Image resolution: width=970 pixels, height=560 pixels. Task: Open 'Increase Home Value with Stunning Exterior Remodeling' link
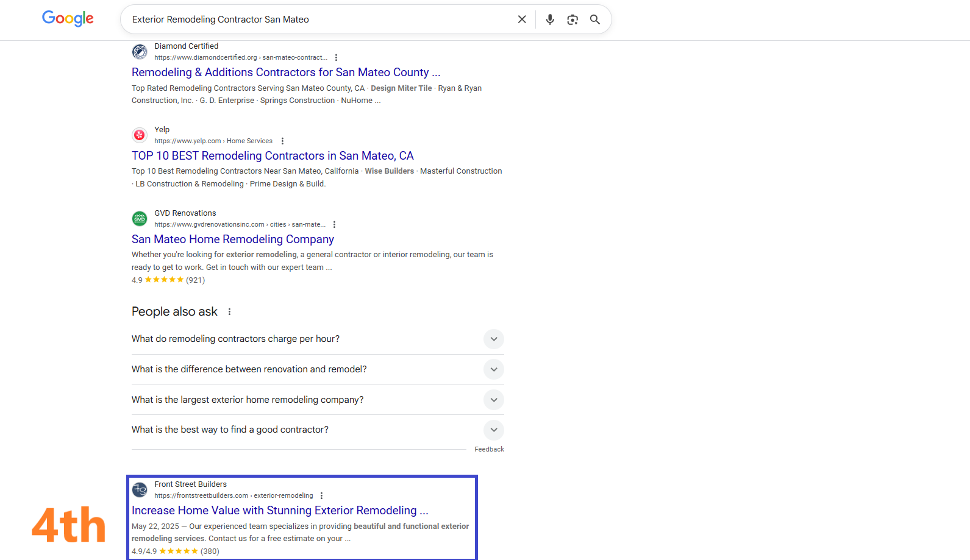[x=280, y=510]
